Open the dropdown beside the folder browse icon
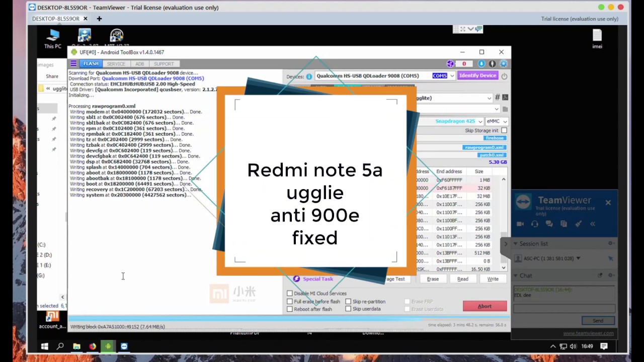644x362 pixels. tap(497, 109)
